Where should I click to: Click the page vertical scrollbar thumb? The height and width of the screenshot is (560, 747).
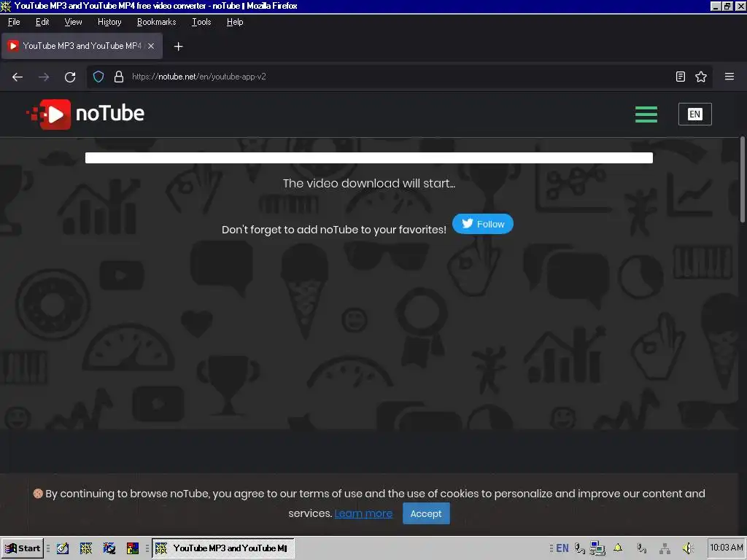click(742, 179)
